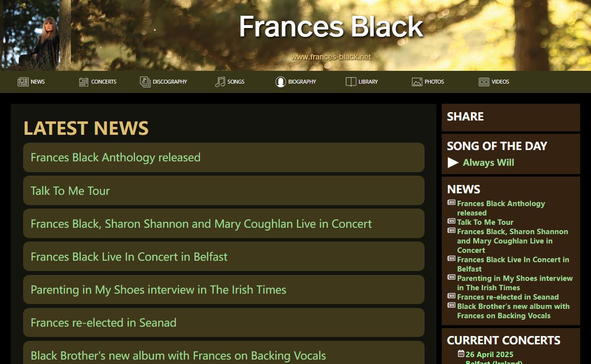
Task: Open the LIBRARY menu item
Action: (368, 82)
